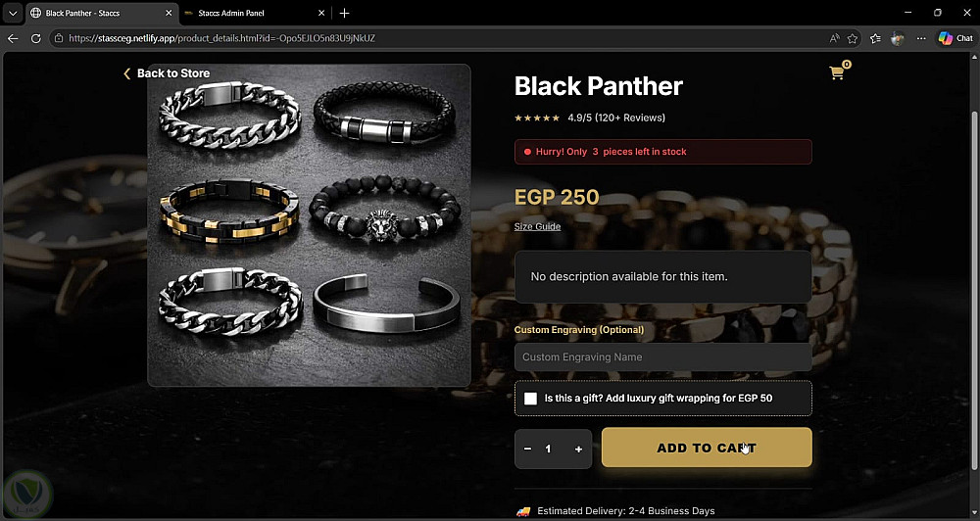Click the Read Aloud icon in the address bar

tap(834, 38)
